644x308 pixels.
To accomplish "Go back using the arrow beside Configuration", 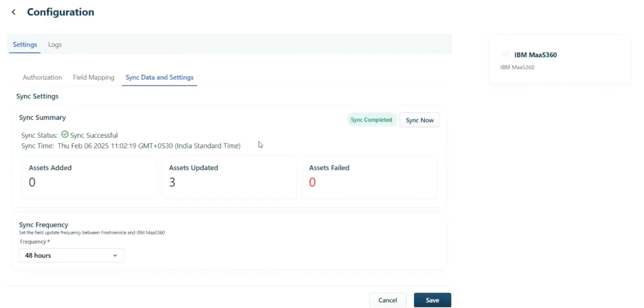I will 14,12.
